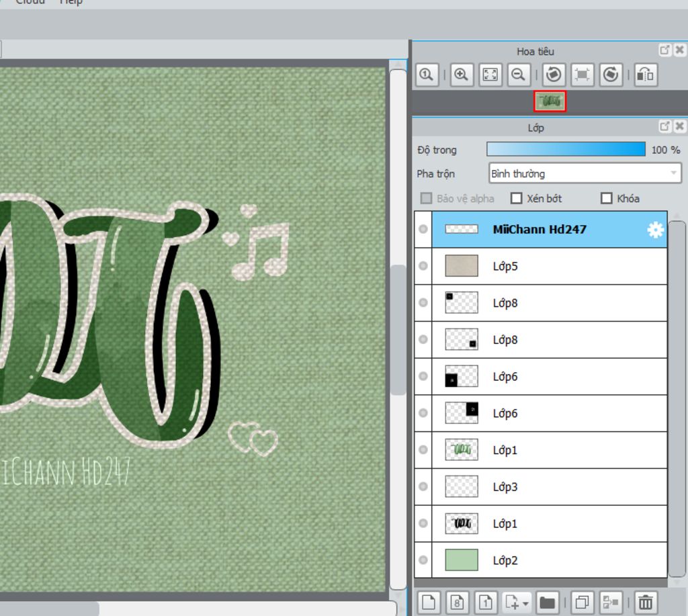The height and width of the screenshot is (616, 688).
Task: Click the layer list scrollbar
Action: (677, 399)
